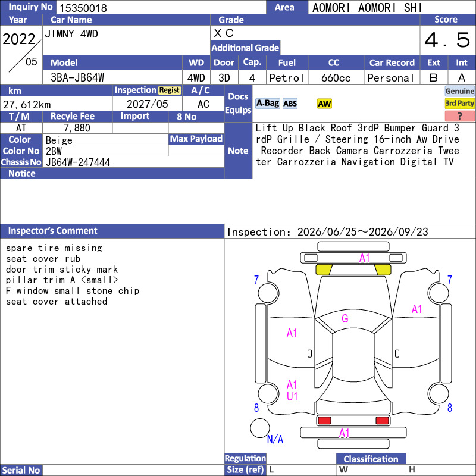Click the model code 3BA-JB64W
476x476 pixels.
pyautogui.click(x=77, y=78)
